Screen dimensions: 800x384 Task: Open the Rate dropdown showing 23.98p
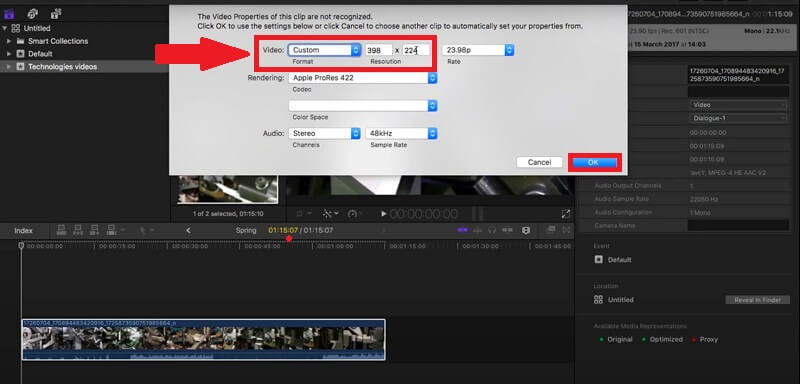(x=478, y=50)
